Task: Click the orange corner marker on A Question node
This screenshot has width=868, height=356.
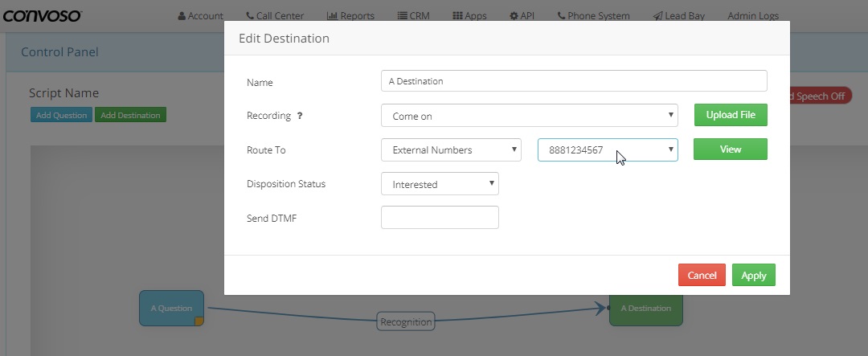Action: pos(199,321)
